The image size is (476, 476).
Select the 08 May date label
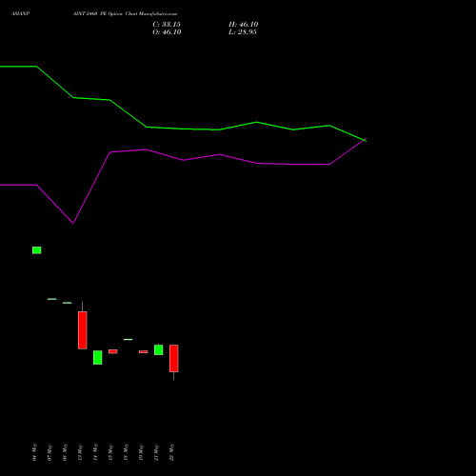[65, 452]
